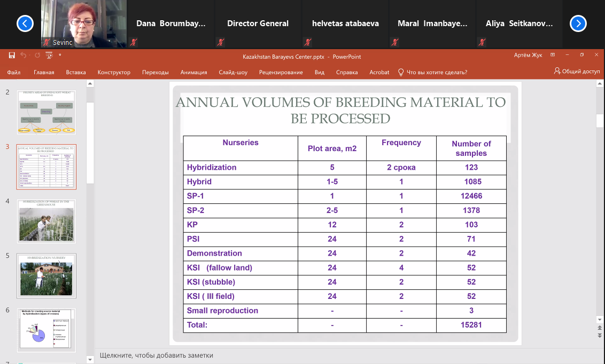Click the 'Demonstration' row label
Viewport: 605px width, 364px height.
(214, 254)
